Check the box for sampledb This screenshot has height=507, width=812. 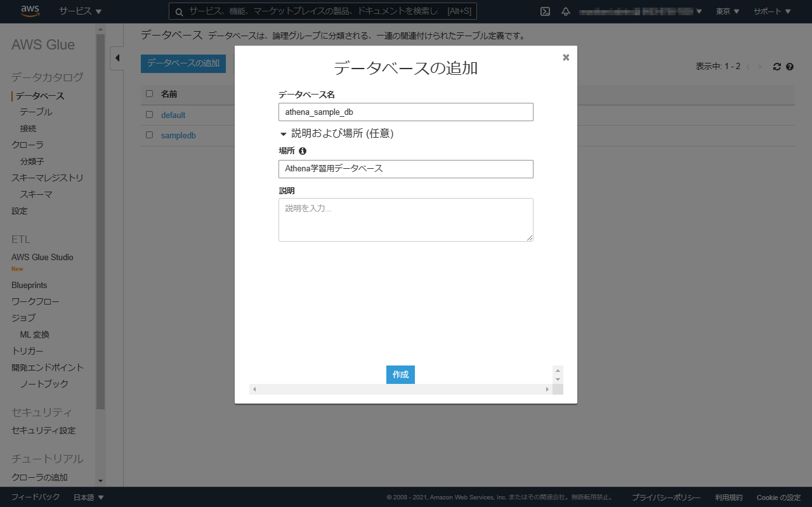pyautogui.click(x=150, y=135)
